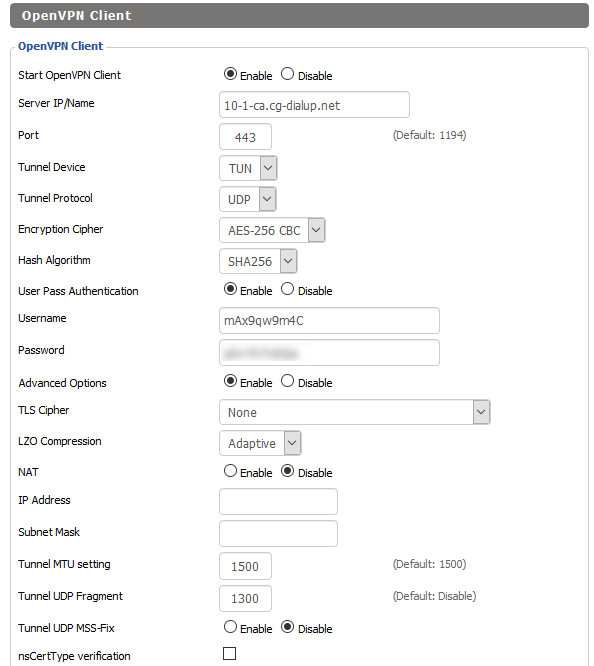Click the empty IP Address field
594x666 pixels.
(x=278, y=502)
